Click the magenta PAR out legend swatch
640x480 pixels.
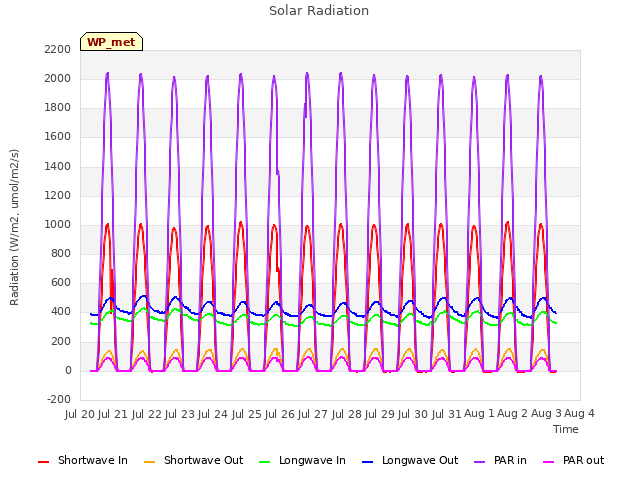549,462
